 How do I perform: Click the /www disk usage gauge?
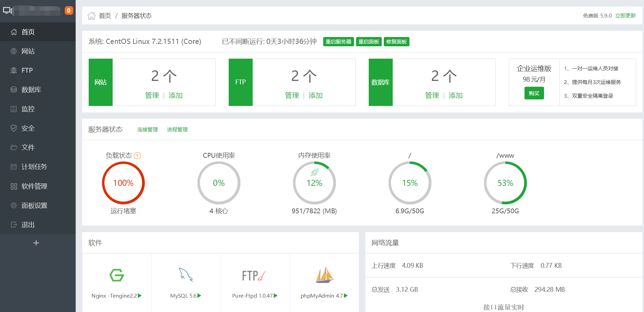tap(505, 183)
